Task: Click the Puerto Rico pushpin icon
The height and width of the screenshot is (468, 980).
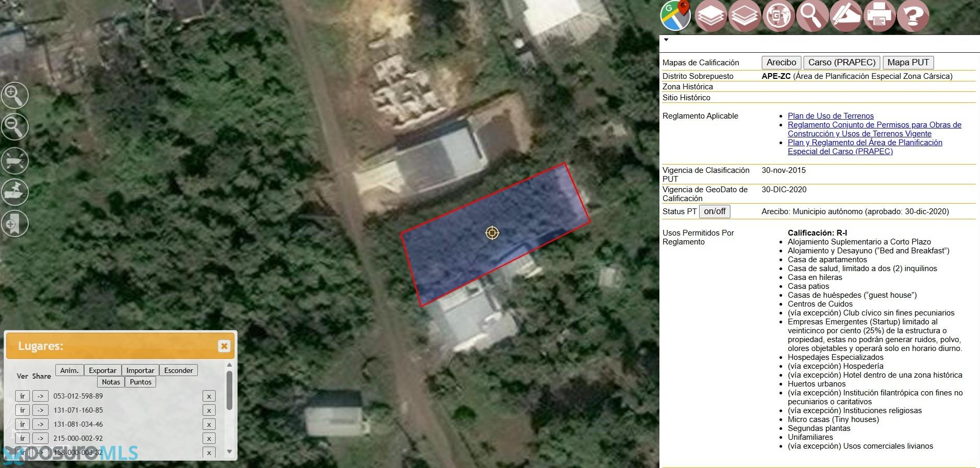Action: tap(14, 192)
